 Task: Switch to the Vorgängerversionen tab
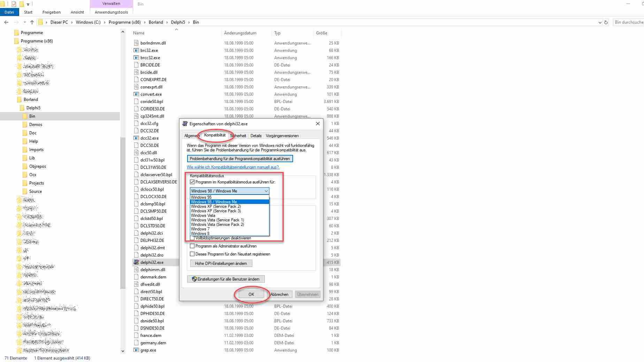(282, 136)
